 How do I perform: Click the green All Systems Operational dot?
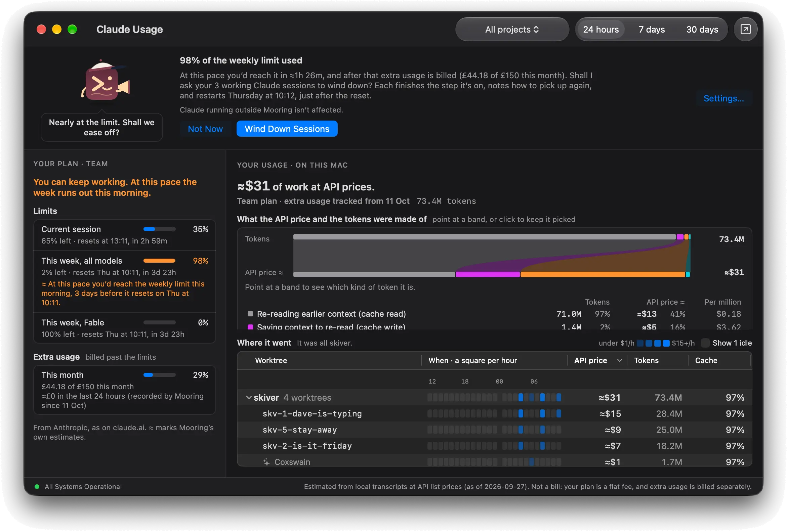pos(37,487)
